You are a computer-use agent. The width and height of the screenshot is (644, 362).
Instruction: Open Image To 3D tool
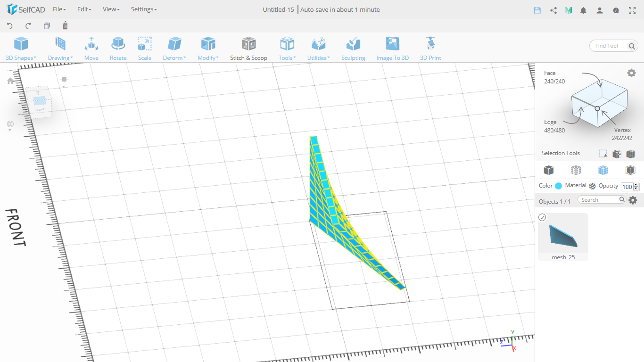pos(392,49)
